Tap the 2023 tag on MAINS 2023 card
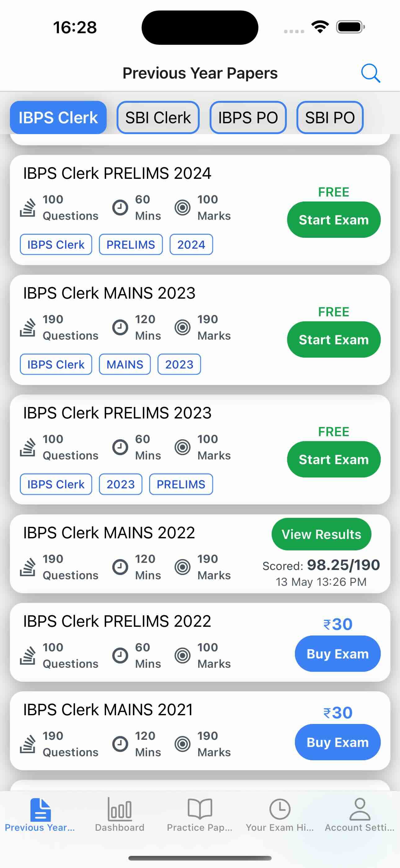400x868 pixels. tap(179, 364)
